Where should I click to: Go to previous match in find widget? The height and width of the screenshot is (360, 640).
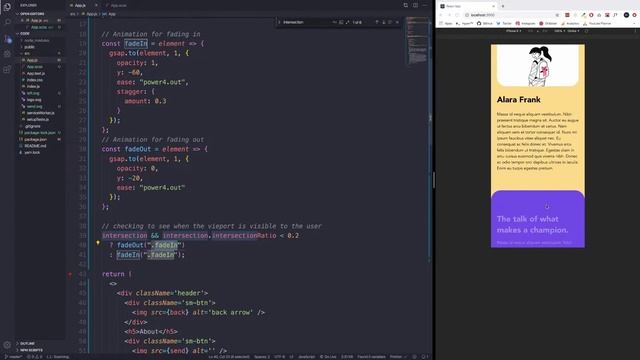click(x=377, y=22)
